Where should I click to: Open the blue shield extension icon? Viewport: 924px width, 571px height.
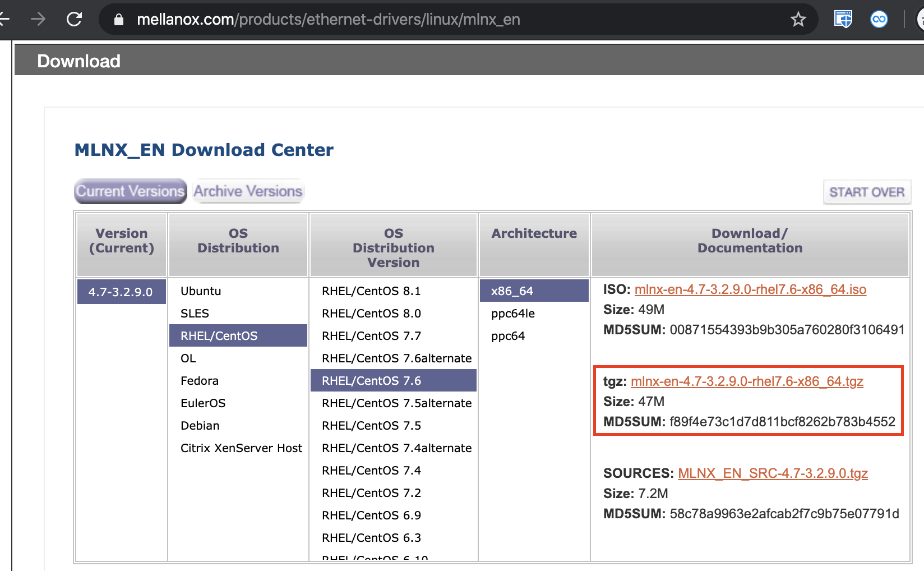[843, 20]
